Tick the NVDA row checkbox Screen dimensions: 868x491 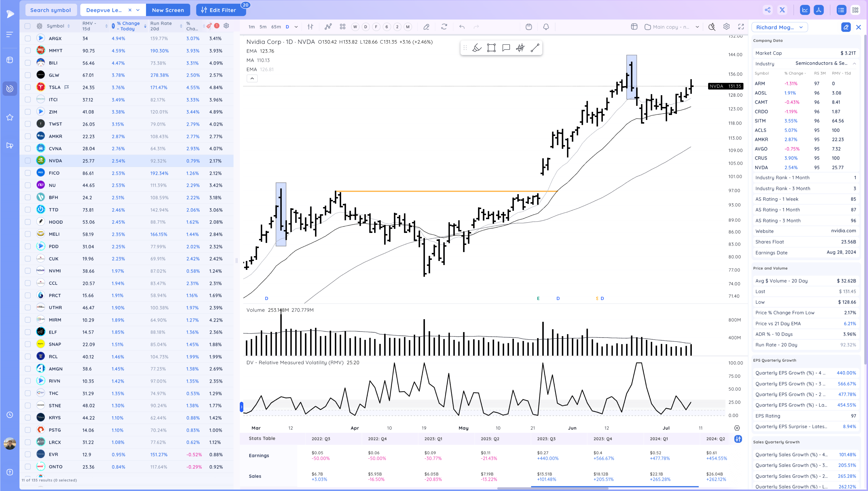coord(28,161)
